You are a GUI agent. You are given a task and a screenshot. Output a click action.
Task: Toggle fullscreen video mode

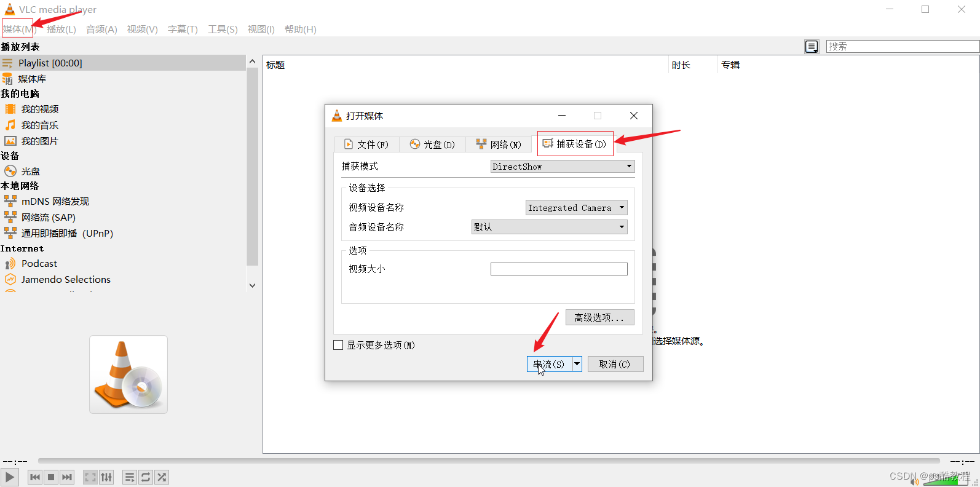click(90, 477)
